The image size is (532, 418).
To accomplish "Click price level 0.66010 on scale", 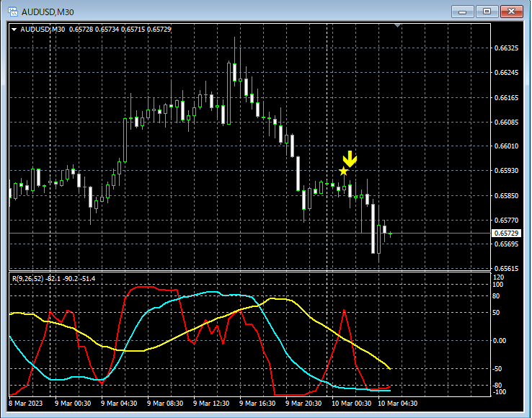I will (x=506, y=146).
